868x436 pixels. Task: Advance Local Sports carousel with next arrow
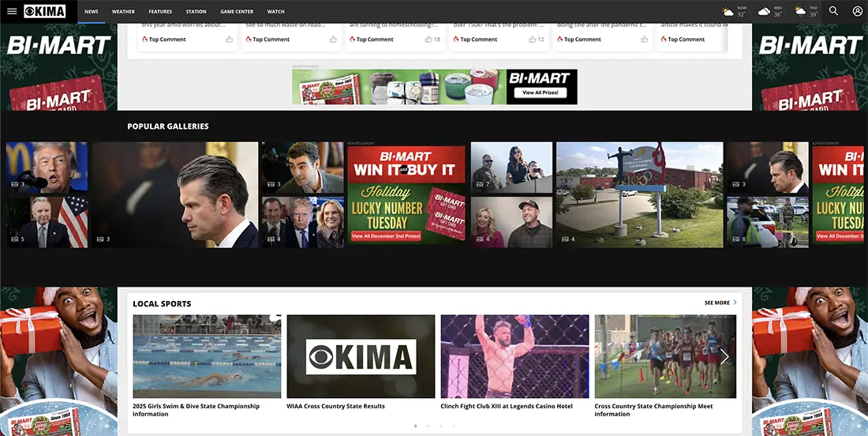coord(724,356)
